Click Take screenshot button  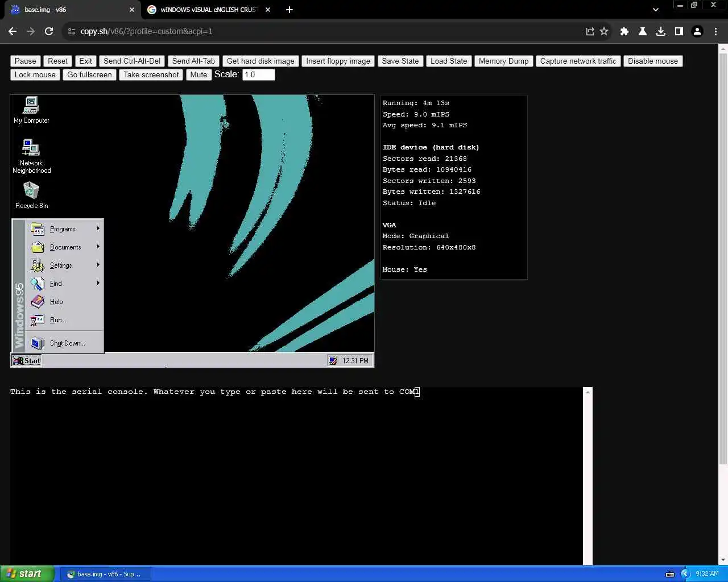coord(151,74)
